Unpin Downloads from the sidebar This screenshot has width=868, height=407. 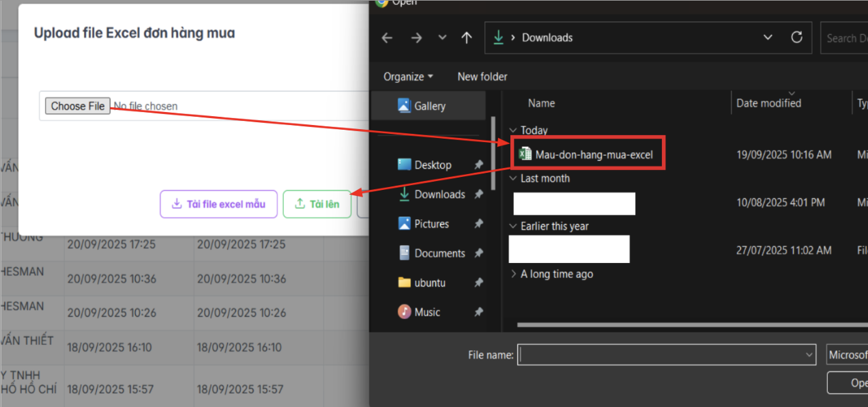tap(479, 194)
